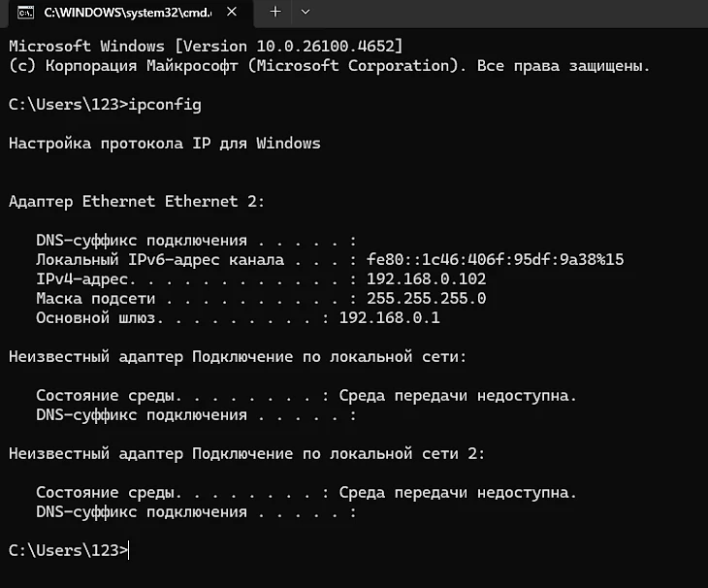Click the fe80 IPv6 link-local address
Viewport: 708px width, 588px height.
(495, 259)
